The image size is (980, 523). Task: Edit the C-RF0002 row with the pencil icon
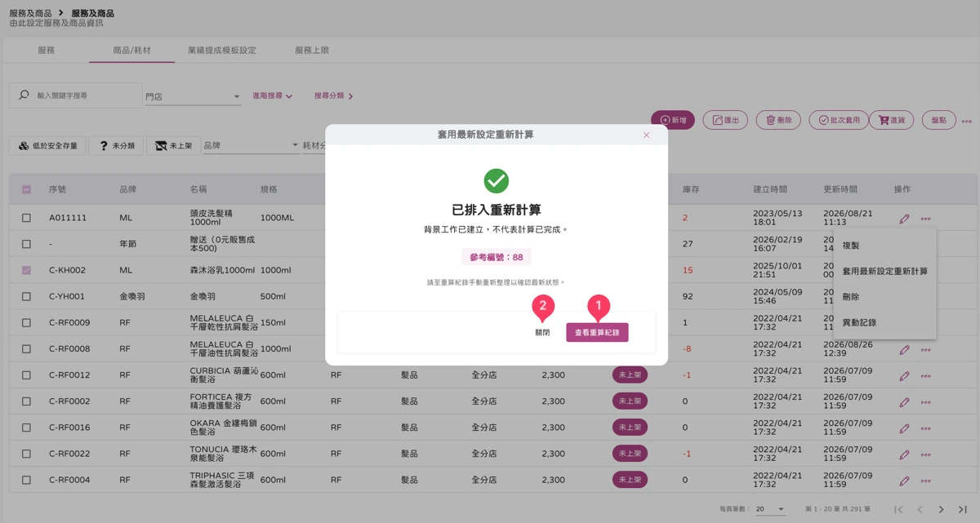pos(904,402)
